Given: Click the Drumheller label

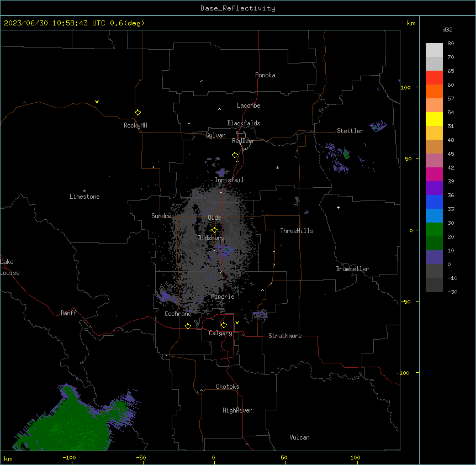Looking at the screenshot, I should (352, 269).
